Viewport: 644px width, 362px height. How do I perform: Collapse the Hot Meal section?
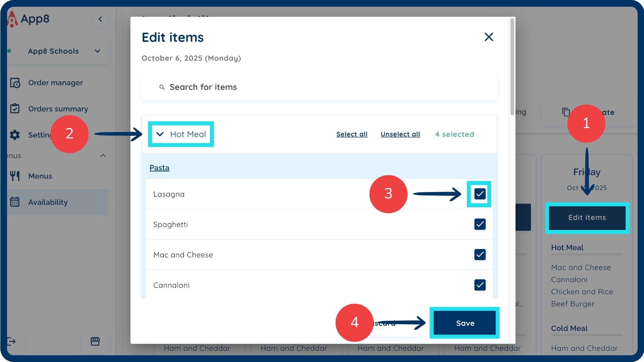point(160,134)
